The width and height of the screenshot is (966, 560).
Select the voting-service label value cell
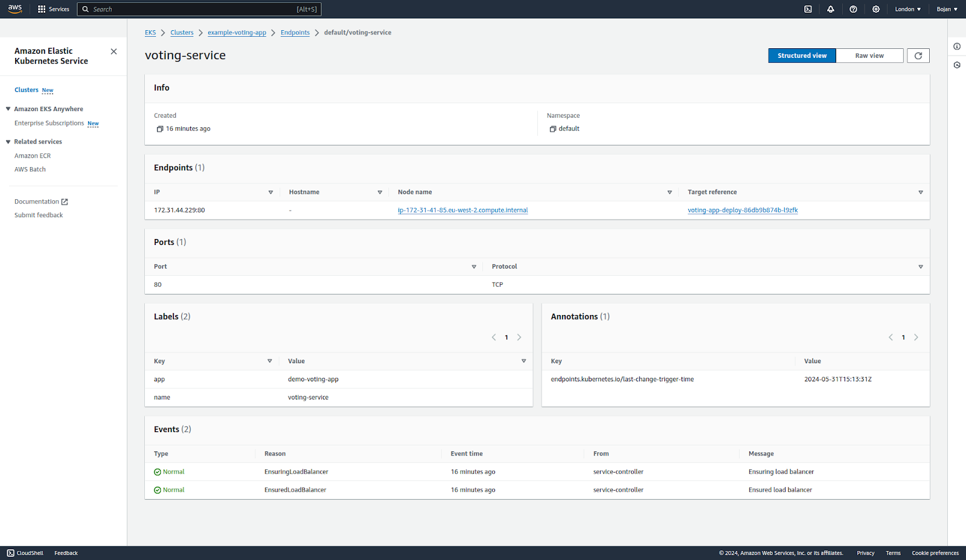coord(308,398)
